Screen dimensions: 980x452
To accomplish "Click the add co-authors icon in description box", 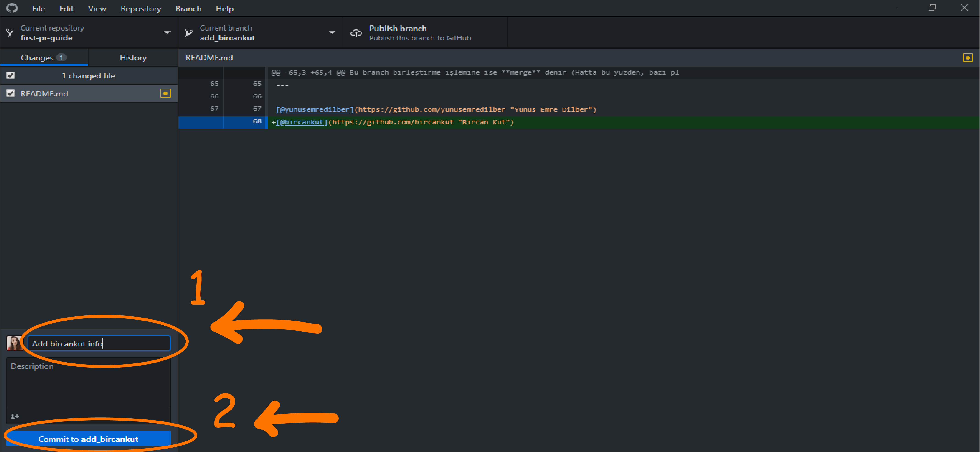I will pyautogui.click(x=14, y=416).
